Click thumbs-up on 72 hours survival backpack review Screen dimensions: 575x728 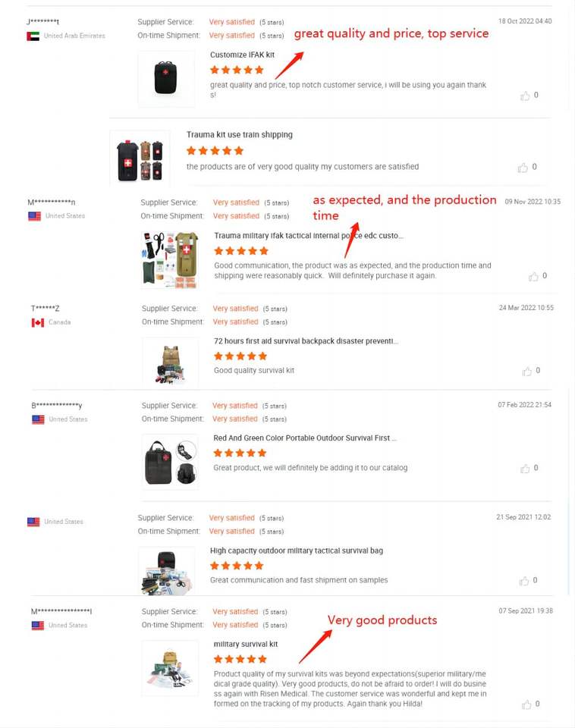coord(526,371)
